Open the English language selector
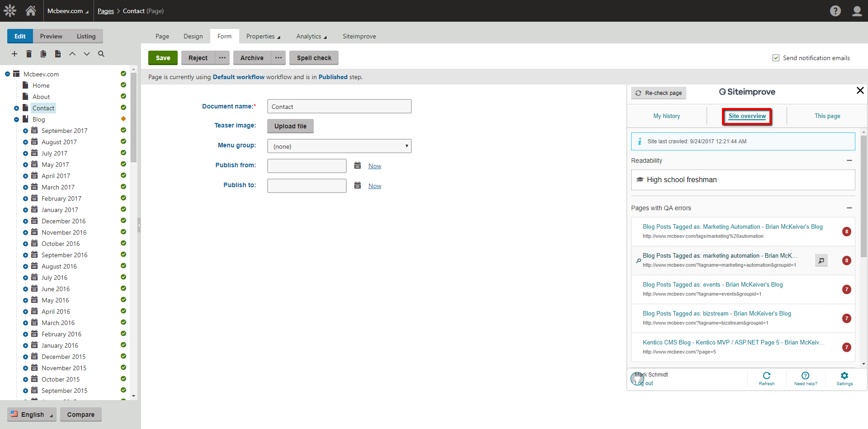The image size is (868, 429). click(32, 414)
